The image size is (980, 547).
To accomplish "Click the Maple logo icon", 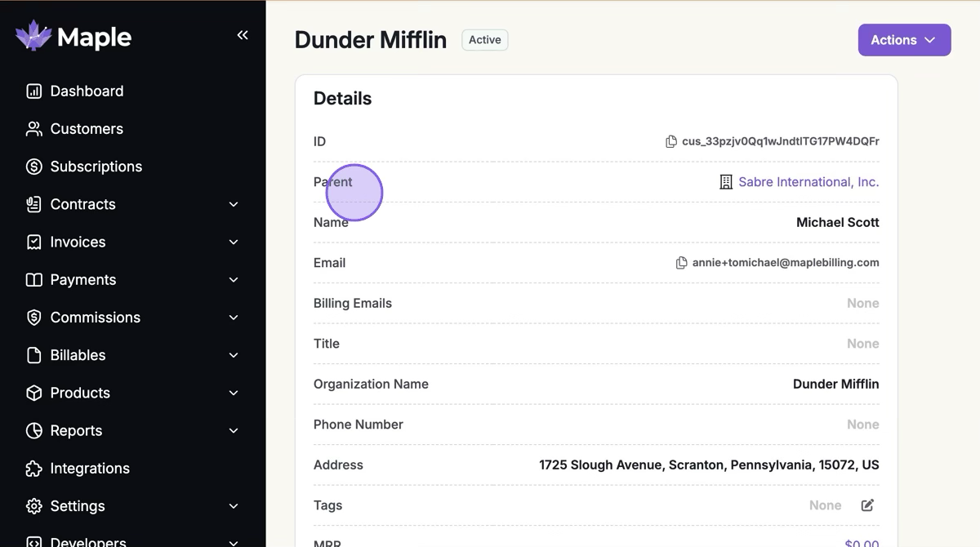I will click(x=33, y=37).
